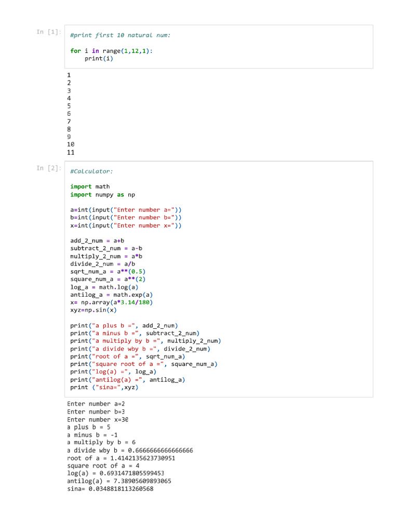
Task: Click the line 'for i in range(1,12,1):'
Action: (111, 51)
